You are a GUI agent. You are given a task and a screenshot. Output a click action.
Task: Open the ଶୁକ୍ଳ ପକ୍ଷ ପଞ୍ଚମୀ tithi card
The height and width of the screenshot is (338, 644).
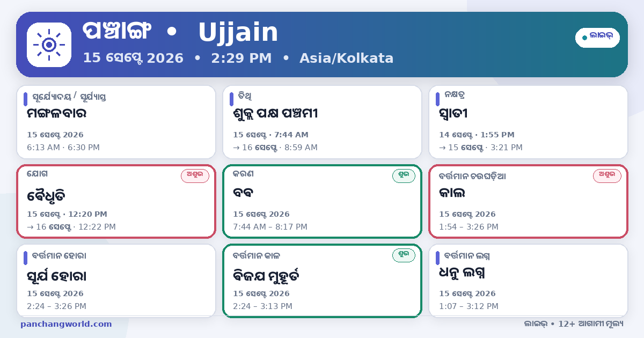coord(322,122)
